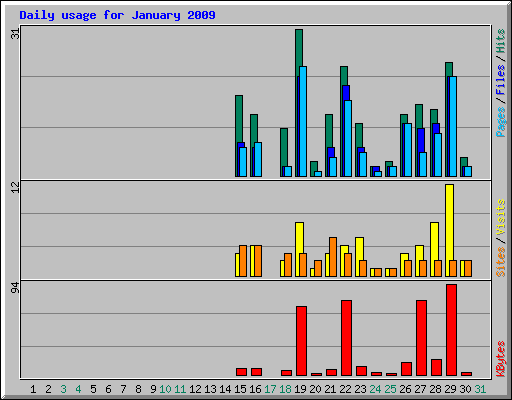Click the orange sites bar for day 15
The image size is (512, 400).
[x=243, y=261]
